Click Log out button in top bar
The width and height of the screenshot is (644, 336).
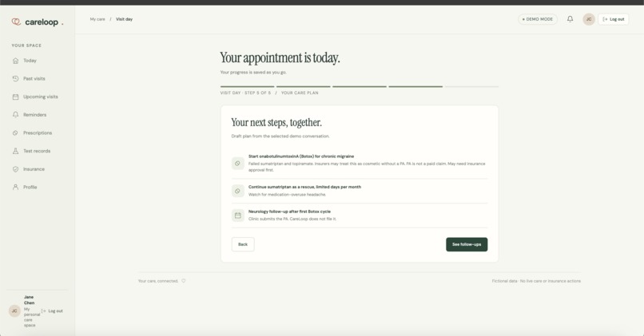[x=613, y=19]
